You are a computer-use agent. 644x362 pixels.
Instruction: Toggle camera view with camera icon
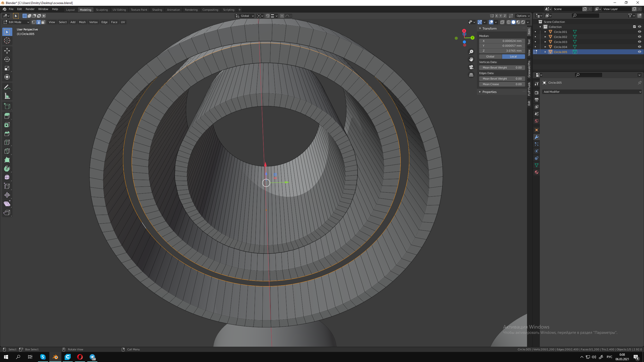[x=471, y=67]
